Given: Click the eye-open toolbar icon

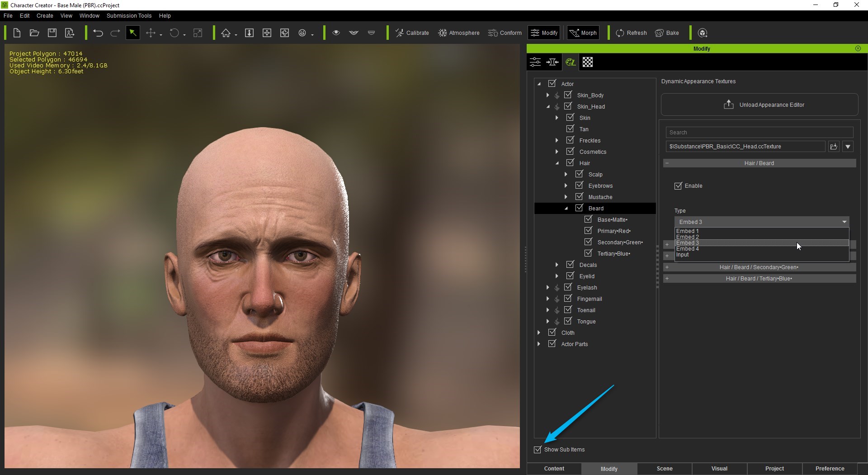Looking at the screenshot, I should [x=336, y=33].
